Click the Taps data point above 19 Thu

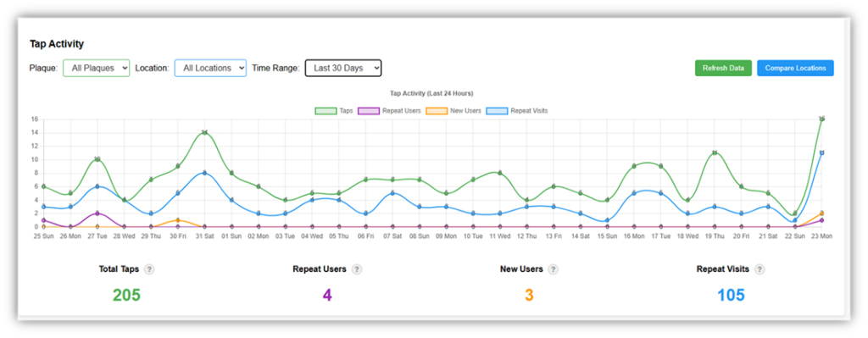[715, 152]
